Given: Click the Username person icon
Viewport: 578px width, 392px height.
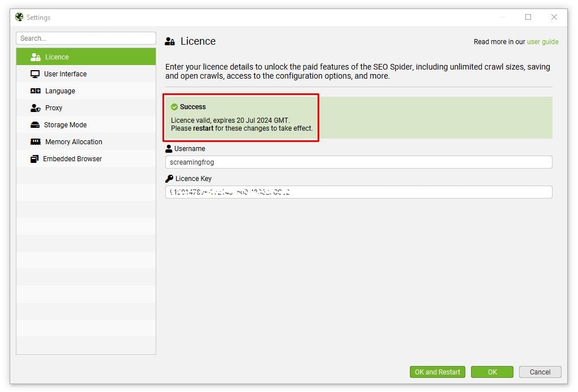Looking at the screenshot, I should 168,148.
